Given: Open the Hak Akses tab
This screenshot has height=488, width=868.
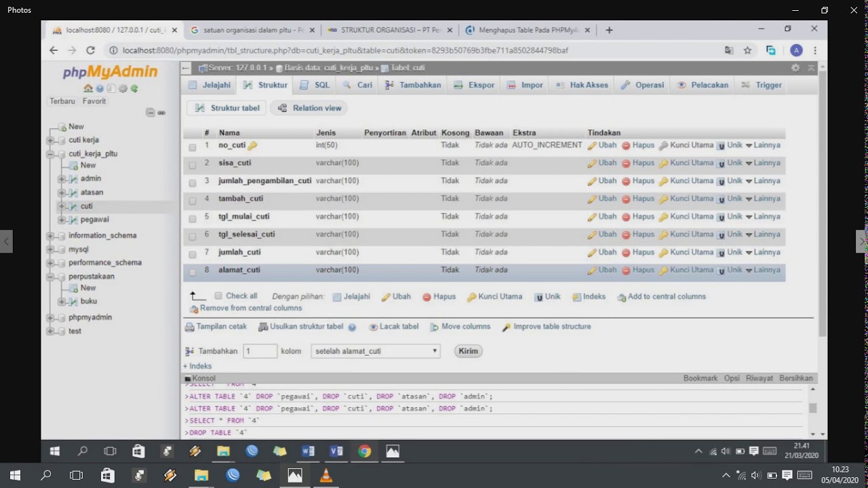Looking at the screenshot, I should tap(582, 85).
